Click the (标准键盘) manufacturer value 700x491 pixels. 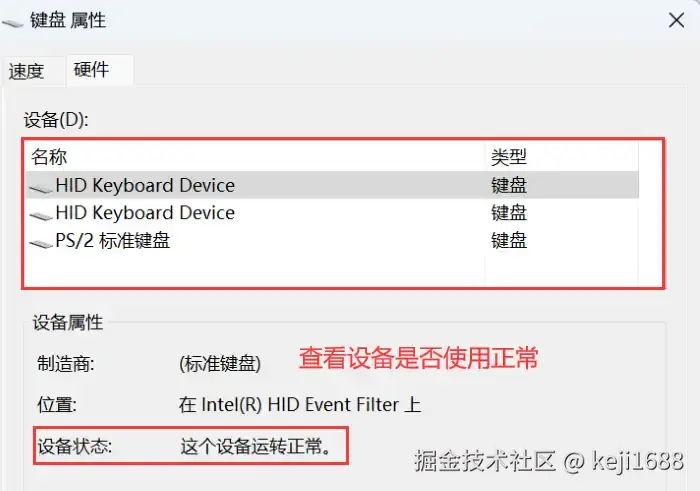[x=219, y=364]
